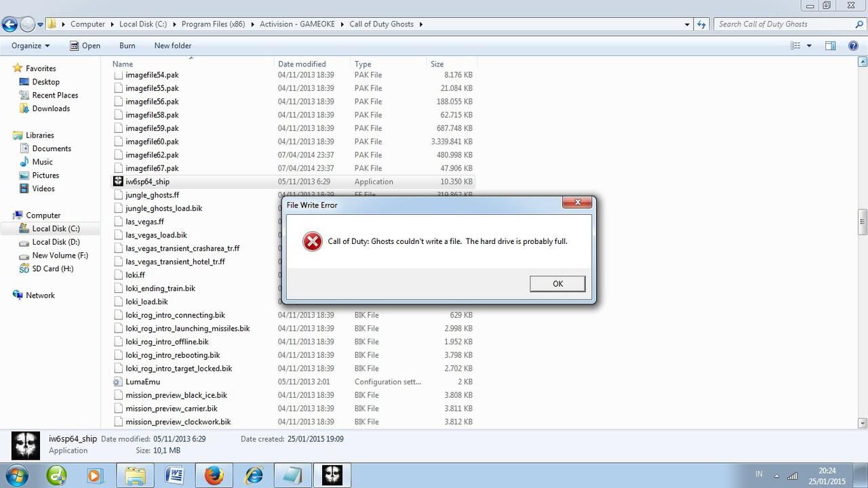Open the Recent Pages dropdown beside Forward

click(40, 24)
